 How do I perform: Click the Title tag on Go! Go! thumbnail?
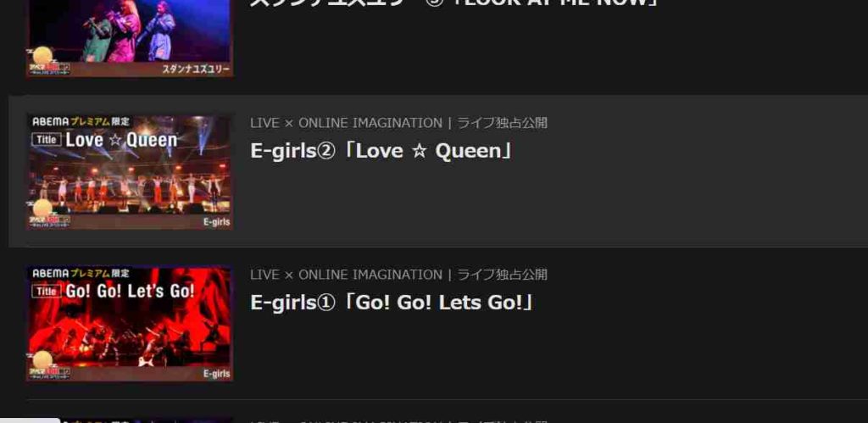coord(47,292)
